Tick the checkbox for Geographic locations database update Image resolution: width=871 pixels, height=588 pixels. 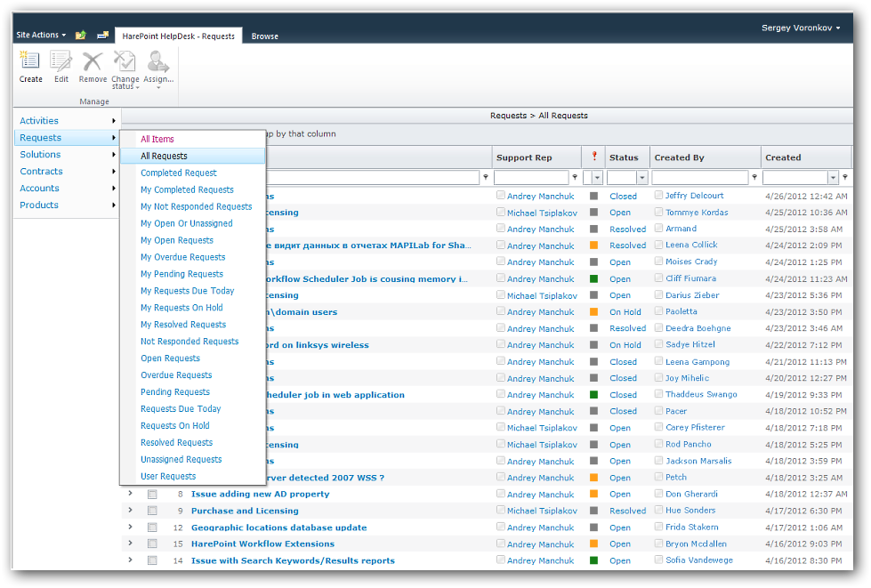click(x=152, y=528)
